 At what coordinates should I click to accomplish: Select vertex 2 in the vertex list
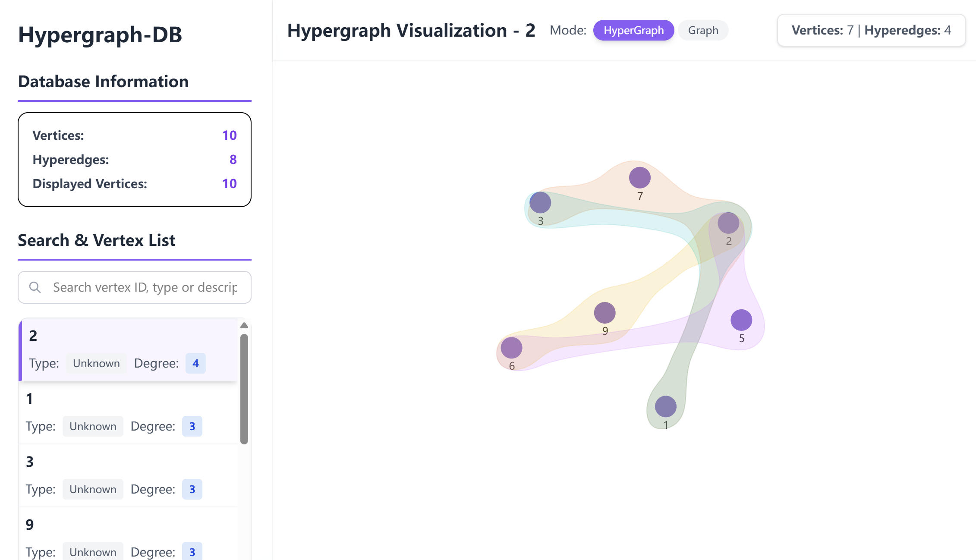click(128, 350)
